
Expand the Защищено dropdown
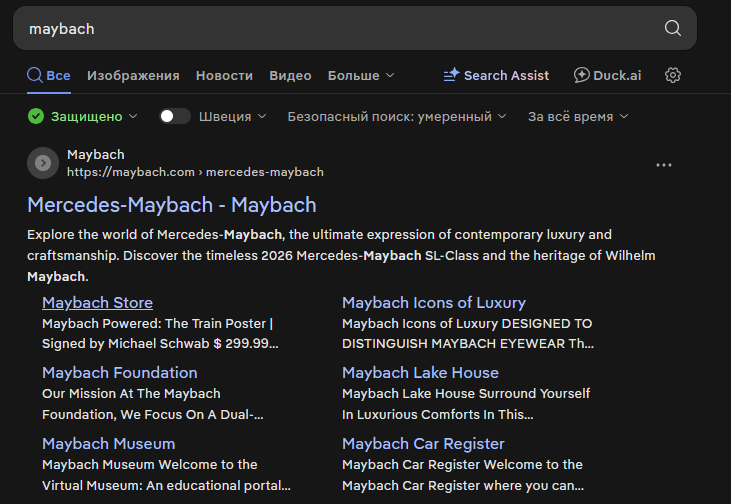pos(94,116)
